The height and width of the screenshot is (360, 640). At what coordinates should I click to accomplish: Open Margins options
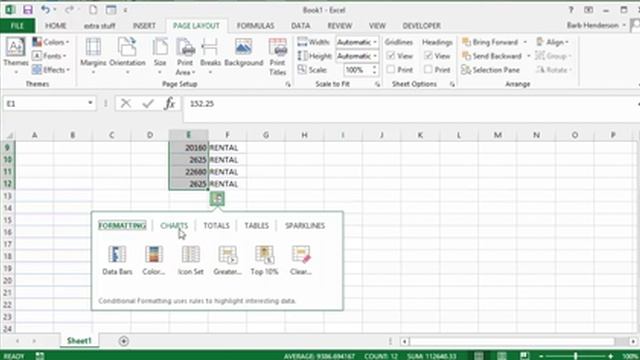click(x=93, y=56)
